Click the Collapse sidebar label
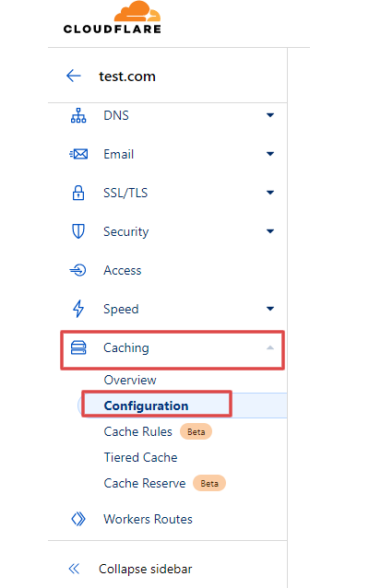 click(x=145, y=570)
